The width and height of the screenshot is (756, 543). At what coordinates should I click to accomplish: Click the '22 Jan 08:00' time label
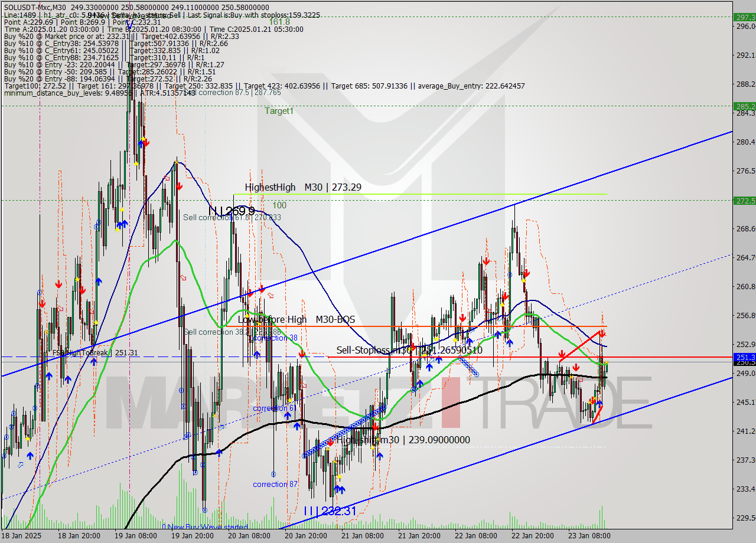coord(475,536)
